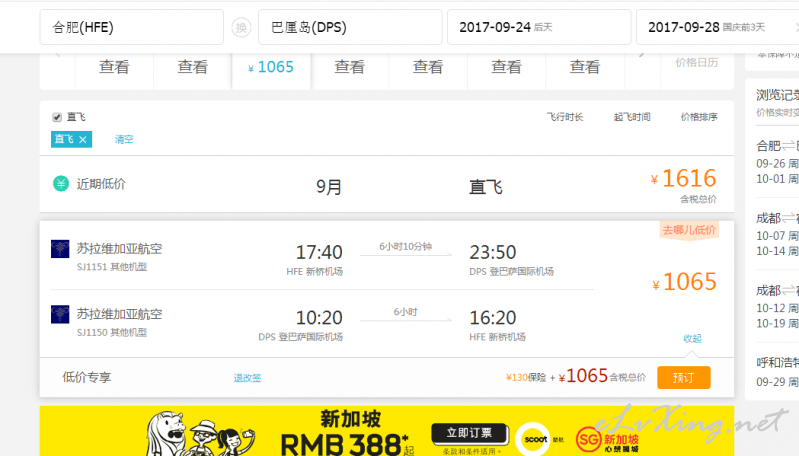Click the orange 预订 book button

(683, 378)
